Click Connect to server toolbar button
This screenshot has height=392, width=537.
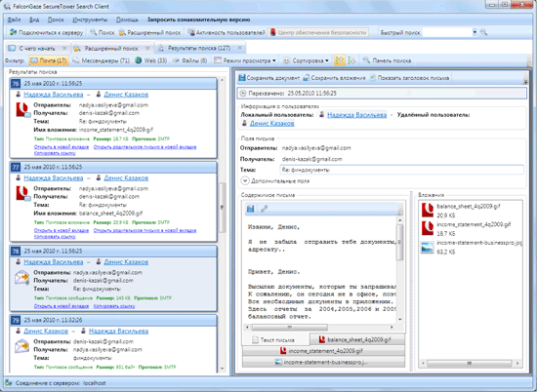(47, 32)
